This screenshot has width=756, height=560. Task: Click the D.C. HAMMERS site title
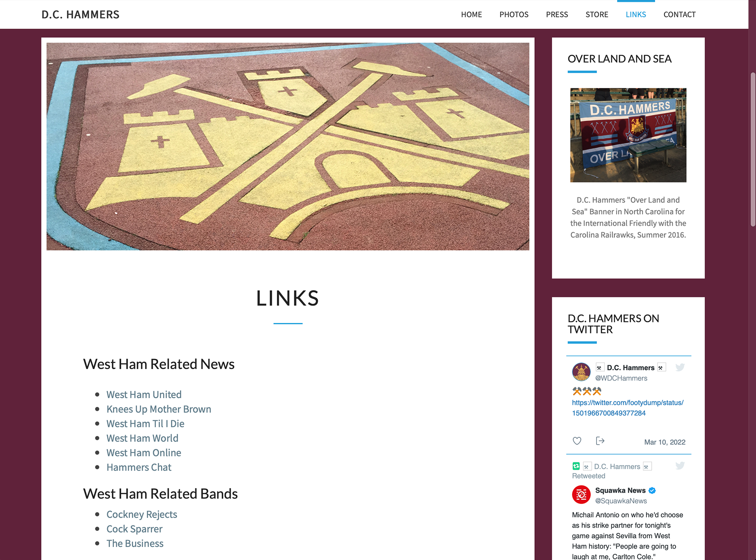[80, 15]
